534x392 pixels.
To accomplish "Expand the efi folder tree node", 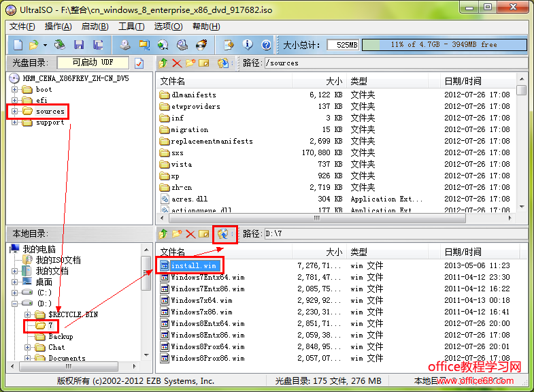I will coord(14,101).
